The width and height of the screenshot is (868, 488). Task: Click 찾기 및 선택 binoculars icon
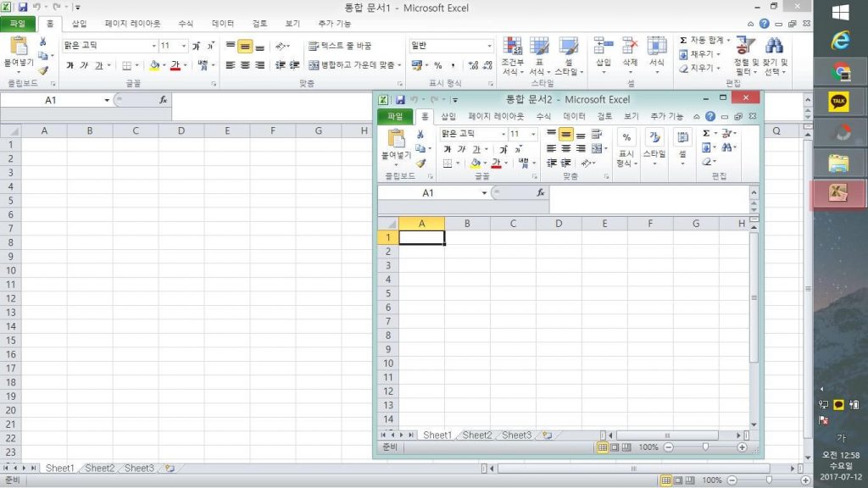(x=775, y=46)
